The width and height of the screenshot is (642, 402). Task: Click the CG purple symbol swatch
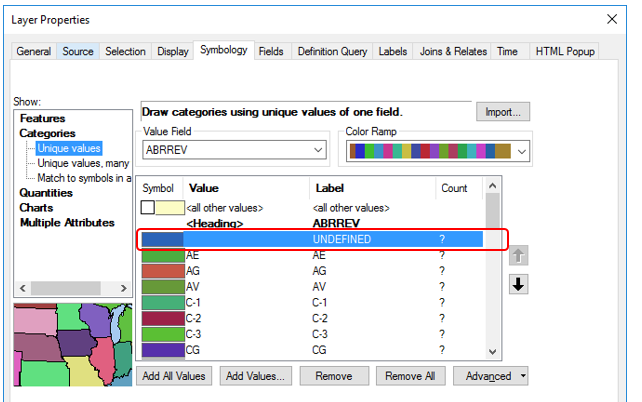(x=163, y=349)
